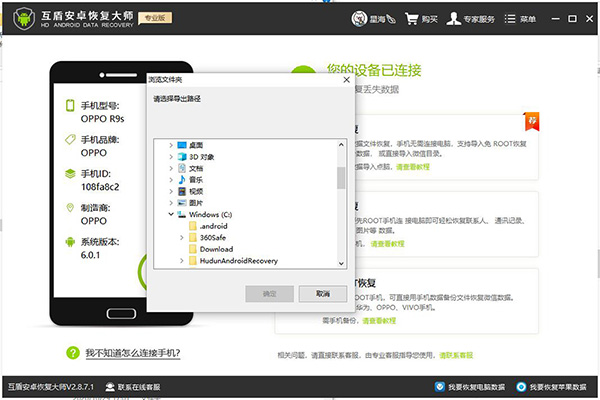Screen dimensions: 600x400
Task: Maximize the recovery app window
Action: (x=572, y=19)
